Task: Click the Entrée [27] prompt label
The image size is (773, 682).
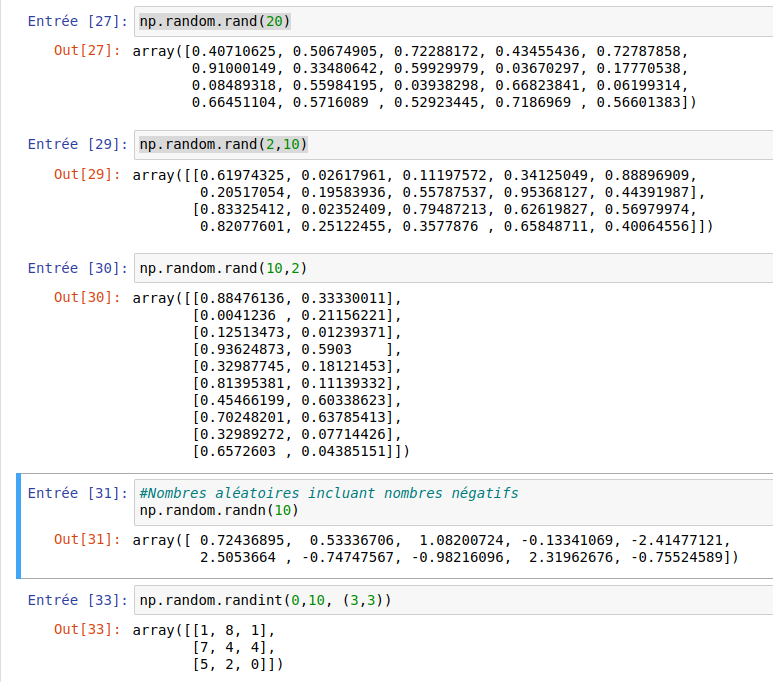Action: 75,21
